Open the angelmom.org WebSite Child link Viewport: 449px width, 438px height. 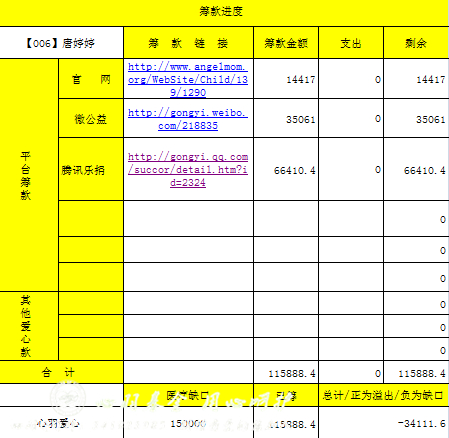(x=188, y=79)
